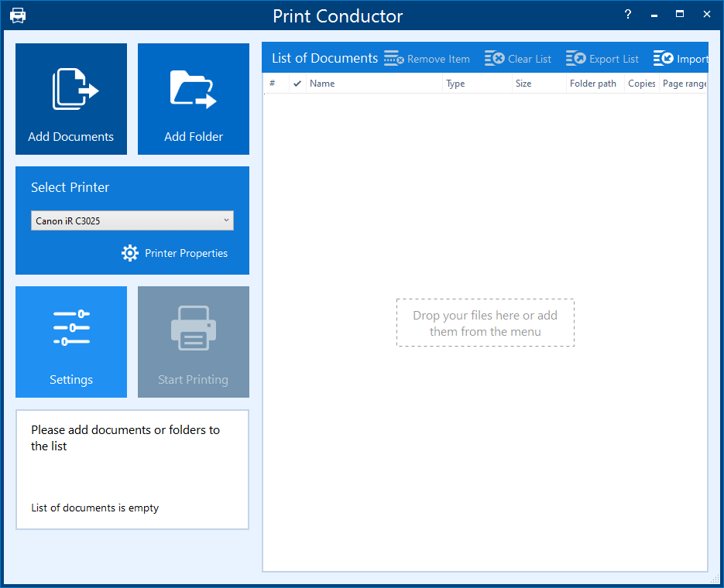Open the printer selection dropdown
724x588 pixels.
225,220
